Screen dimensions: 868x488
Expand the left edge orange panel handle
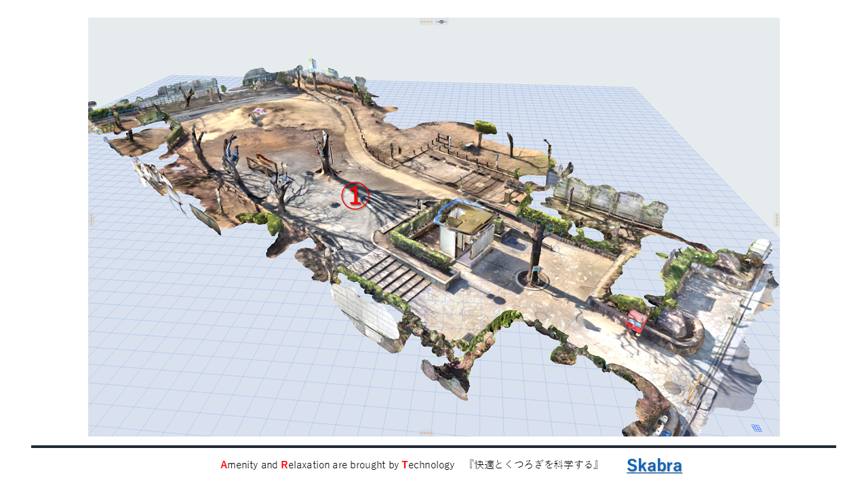click(91, 220)
